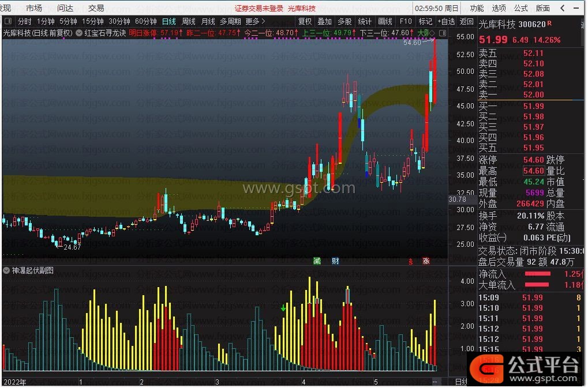Image resolution: width=588 pixels, height=388 pixels.
Task: Open the 公式 menu
Action: [521, 8]
